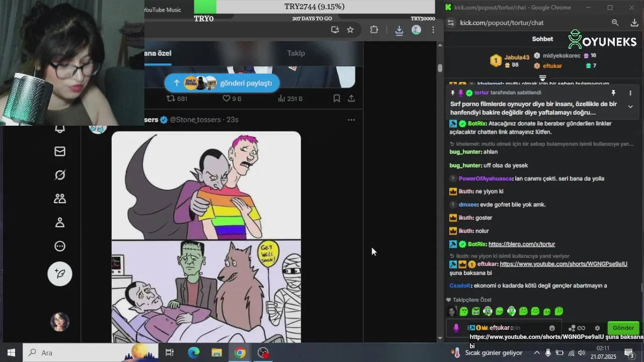
Task: Open Communities icon in X sidebar
Action: click(60, 199)
